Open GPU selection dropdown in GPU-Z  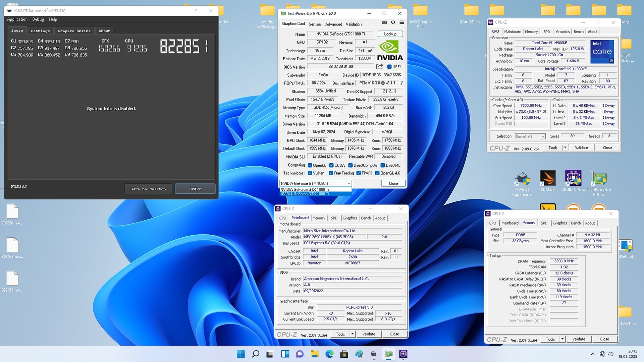(316, 183)
